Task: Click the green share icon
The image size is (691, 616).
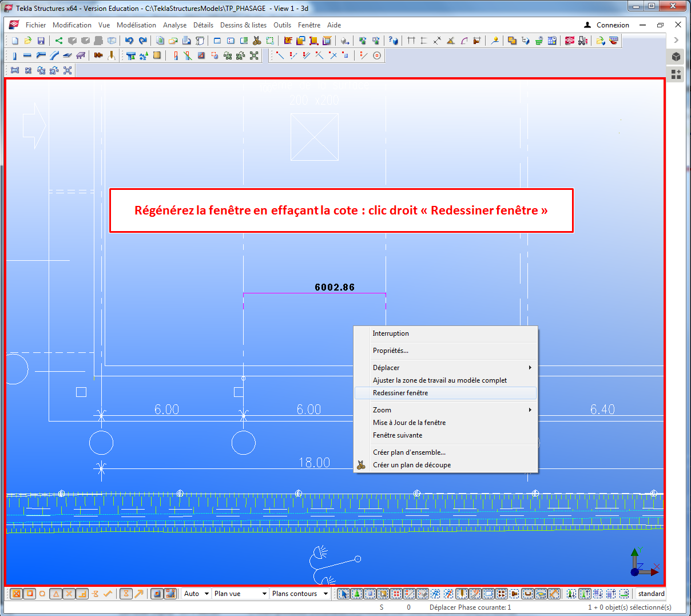Action: [59, 41]
